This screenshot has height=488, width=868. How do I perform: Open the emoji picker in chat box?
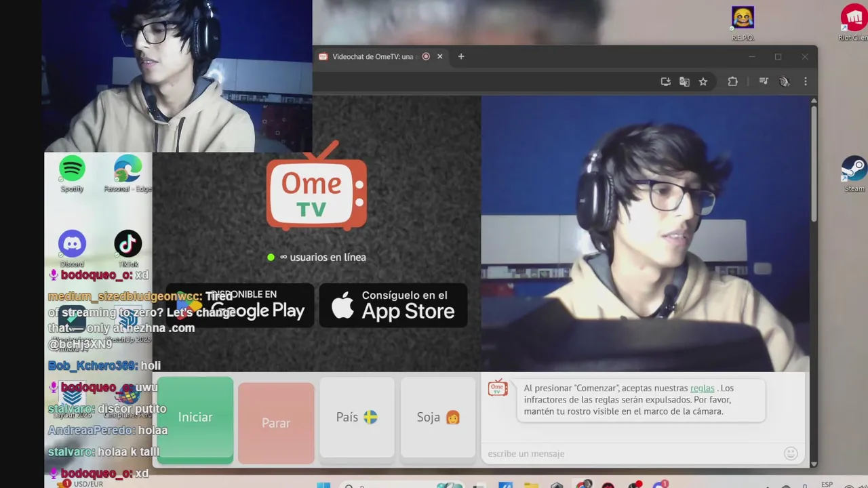click(x=791, y=453)
